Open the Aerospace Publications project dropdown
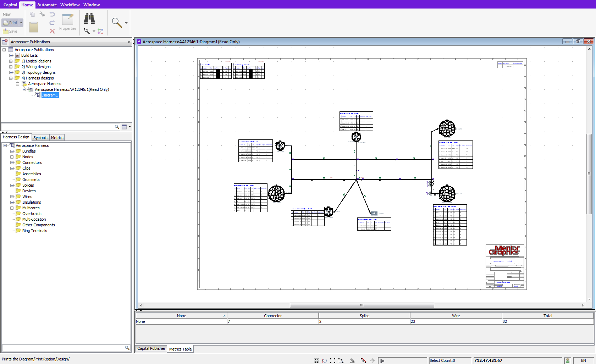This screenshot has width=596, height=364. click(129, 42)
